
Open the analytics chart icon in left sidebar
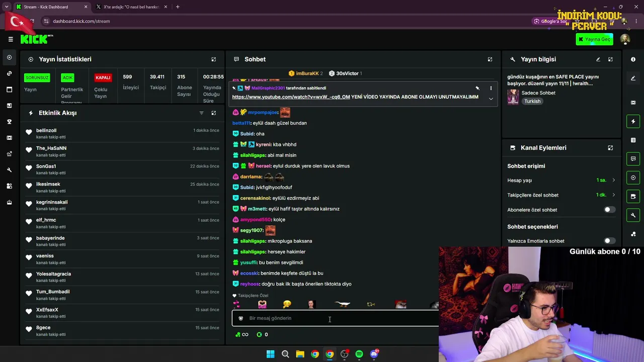(9, 154)
